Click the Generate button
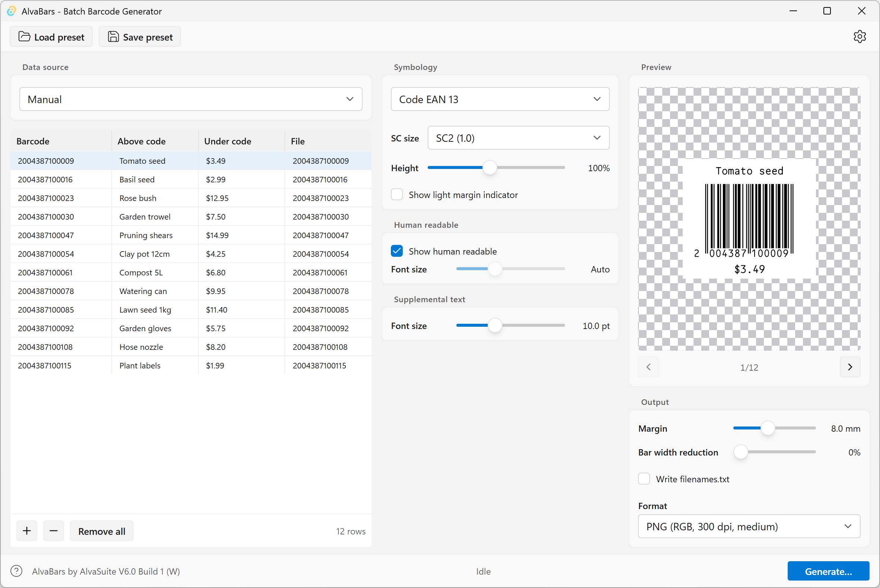The image size is (880, 588). [828, 571]
